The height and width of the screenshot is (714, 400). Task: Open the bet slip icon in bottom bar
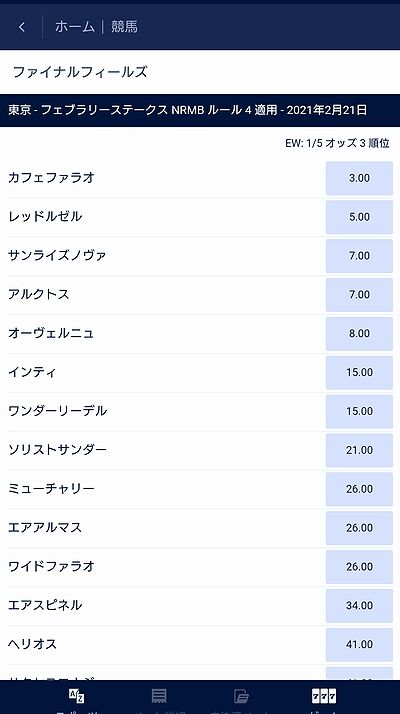click(x=159, y=696)
